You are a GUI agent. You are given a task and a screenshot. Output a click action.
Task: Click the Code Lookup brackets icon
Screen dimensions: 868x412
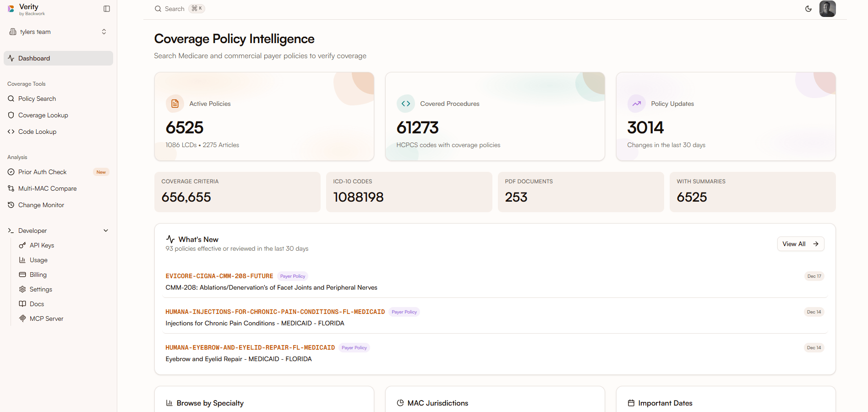coord(11,132)
